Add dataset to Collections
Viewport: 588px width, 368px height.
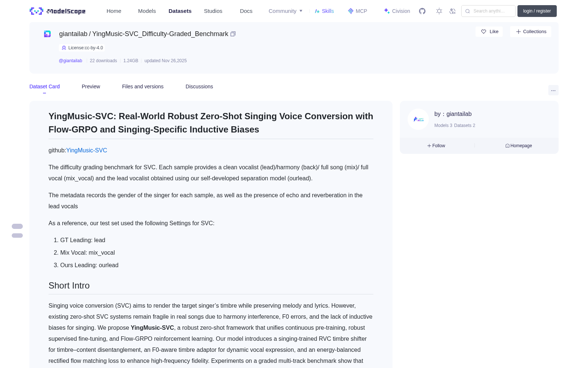pos(531,32)
